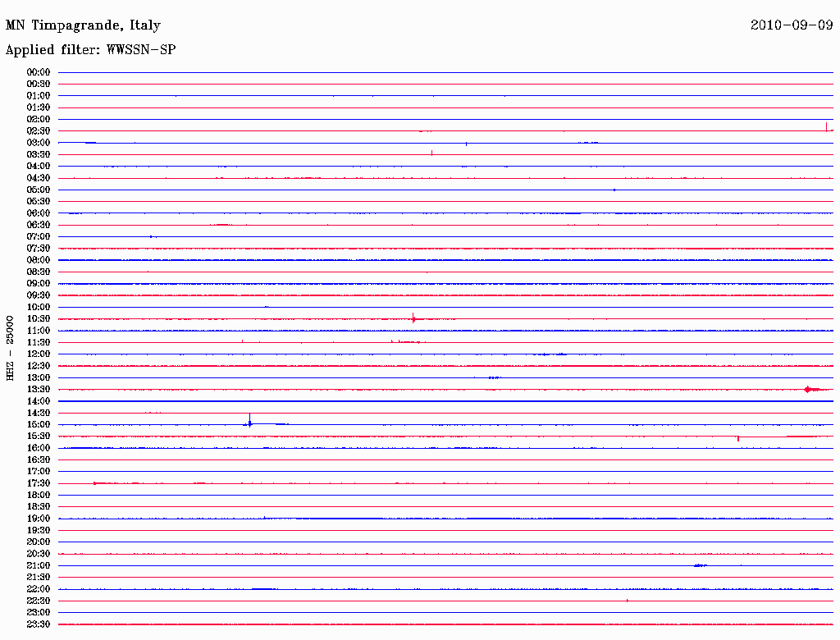Select the 07:00 time label
Image resolution: width=840 pixels, height=640 pixels.
[x=39, y=236]
